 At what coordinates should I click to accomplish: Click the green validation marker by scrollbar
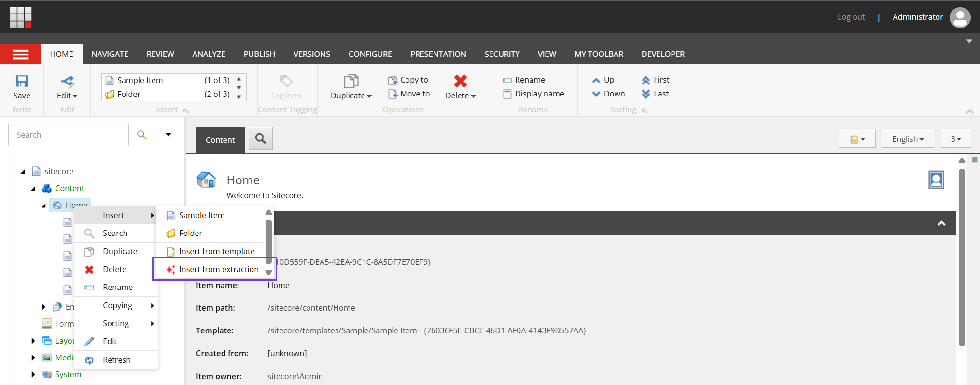pos(975,160)
